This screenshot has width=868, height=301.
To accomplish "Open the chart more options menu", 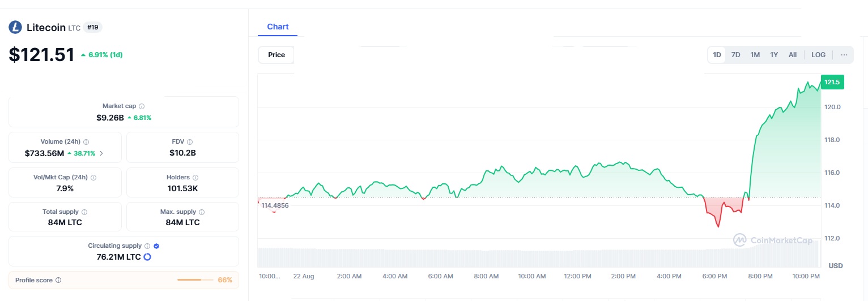I will tap(844, 55).
